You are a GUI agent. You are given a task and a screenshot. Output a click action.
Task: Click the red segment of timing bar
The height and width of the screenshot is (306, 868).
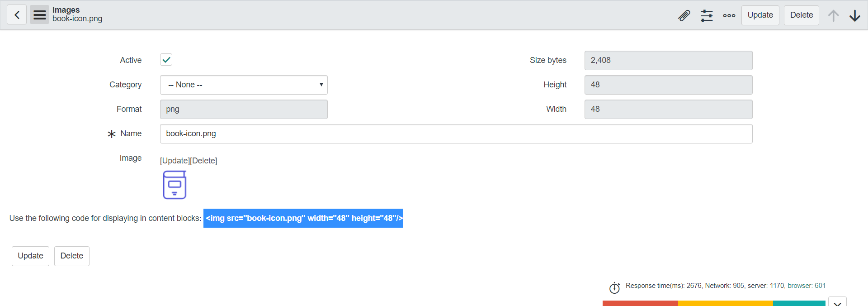pyautogui.click(x=640, y=303)
